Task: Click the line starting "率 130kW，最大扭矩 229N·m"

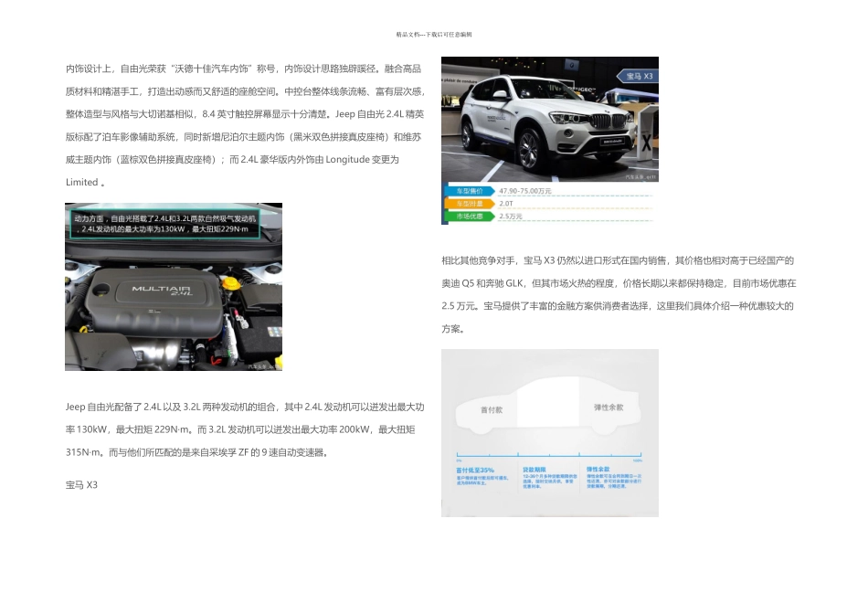Action: pyautogui.click(x=240, y=429)
